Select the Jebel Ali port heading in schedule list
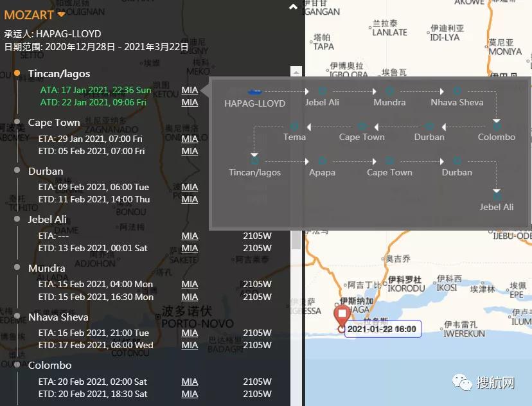This screenshot has height=406, width=532. point(48,220)
